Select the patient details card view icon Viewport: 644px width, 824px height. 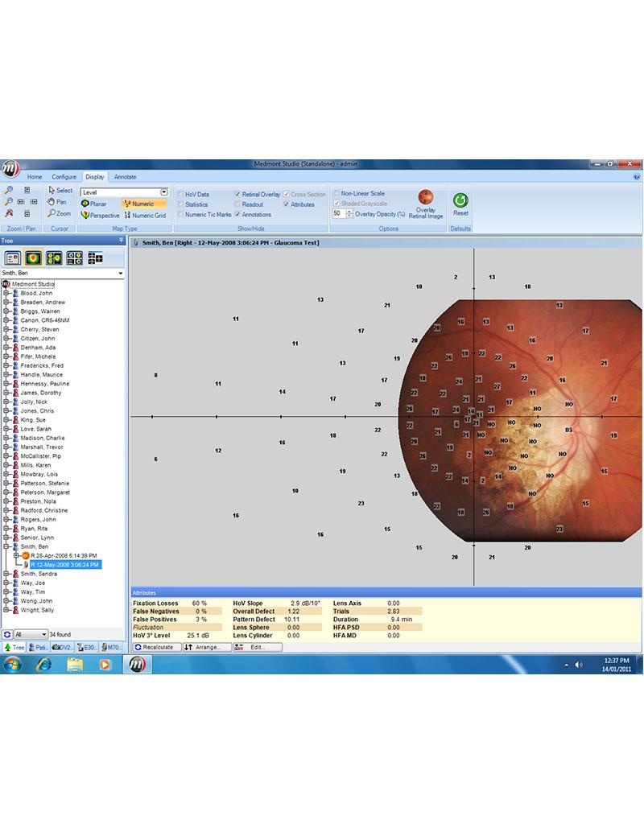13,258
